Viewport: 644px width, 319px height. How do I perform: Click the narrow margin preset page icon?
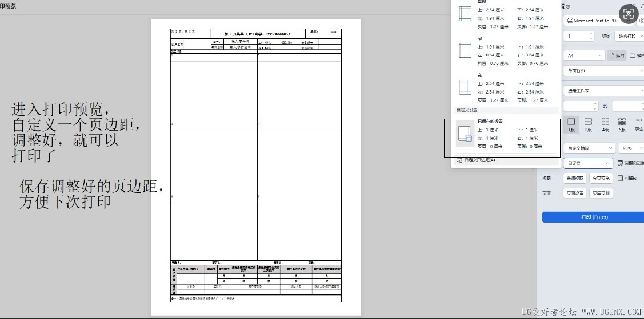tap(465, 50)
